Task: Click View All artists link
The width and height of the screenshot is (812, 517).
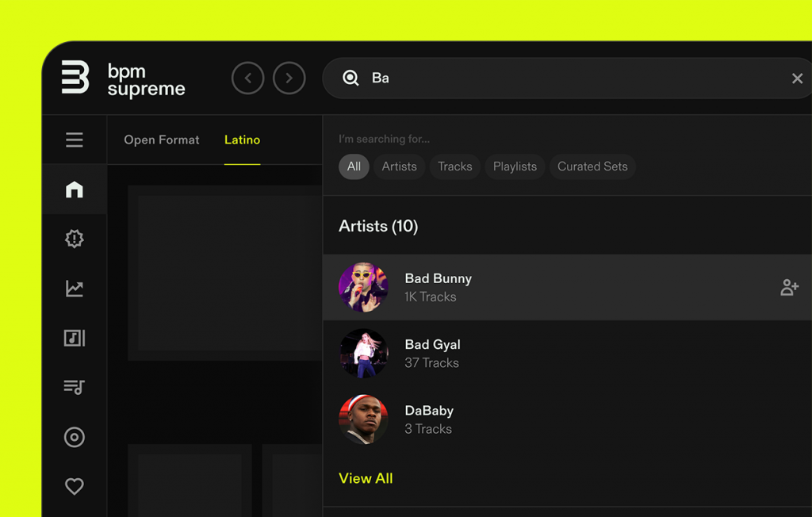Action: [366, 478]
